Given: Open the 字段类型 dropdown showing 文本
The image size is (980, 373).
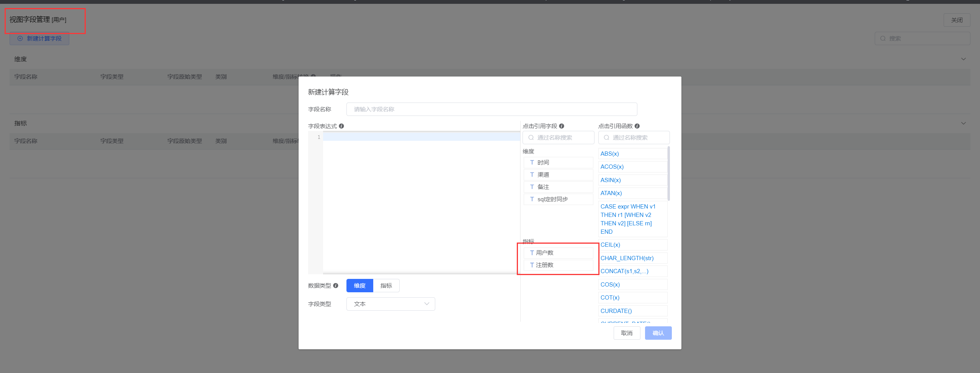Looking at the screenshot, I should pos(390,304).
